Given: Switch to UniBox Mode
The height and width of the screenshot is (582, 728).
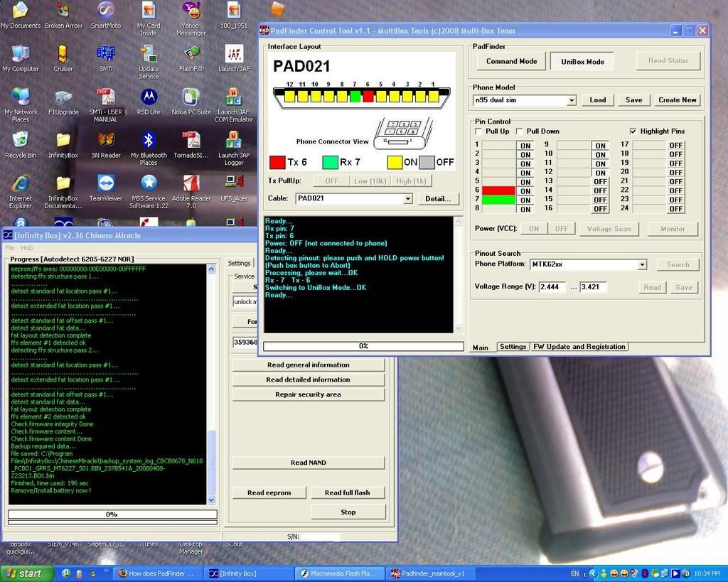Looking at the screenshot, I should [x=583, y=62].
